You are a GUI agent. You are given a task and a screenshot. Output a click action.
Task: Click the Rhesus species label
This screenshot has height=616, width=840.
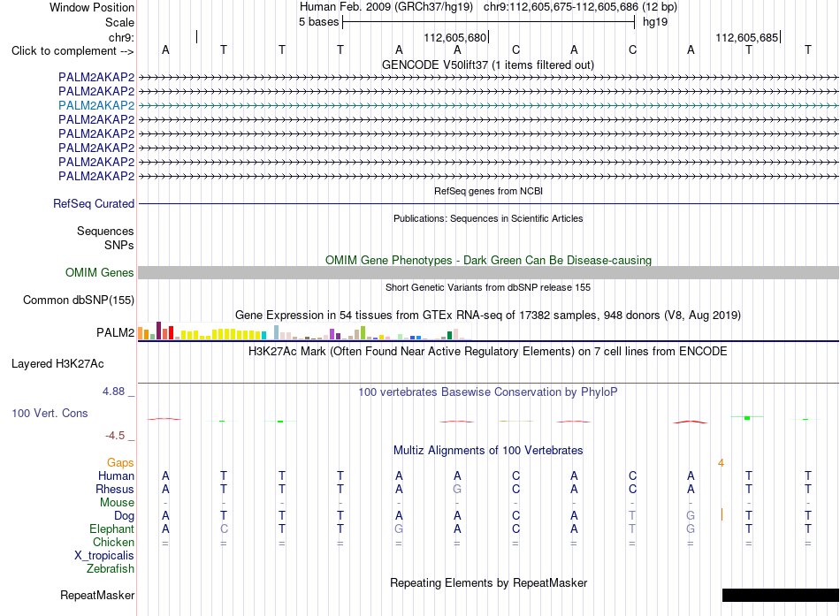click(x=115, y=489)
